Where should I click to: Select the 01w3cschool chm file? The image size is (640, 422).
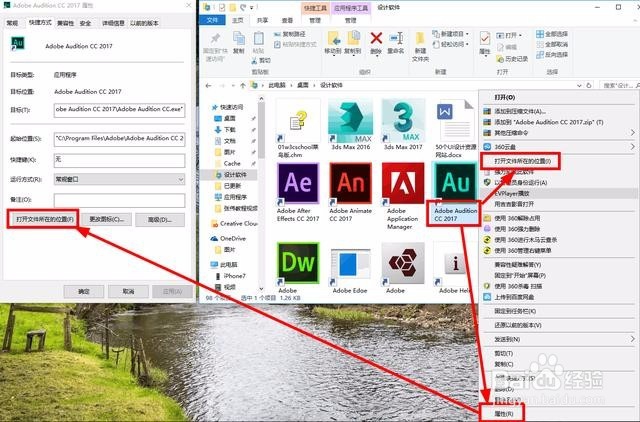298,120
